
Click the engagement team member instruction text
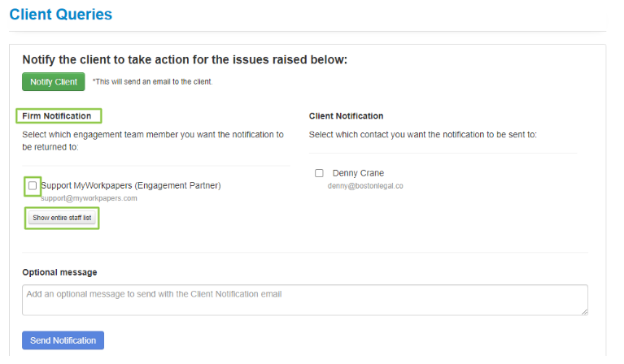(x=153, y=141)
